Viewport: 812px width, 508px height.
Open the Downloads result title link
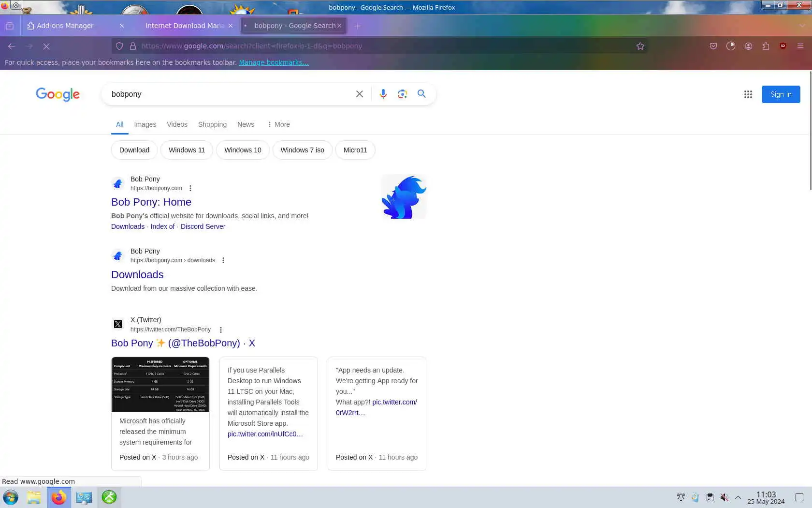click(137, 275)
